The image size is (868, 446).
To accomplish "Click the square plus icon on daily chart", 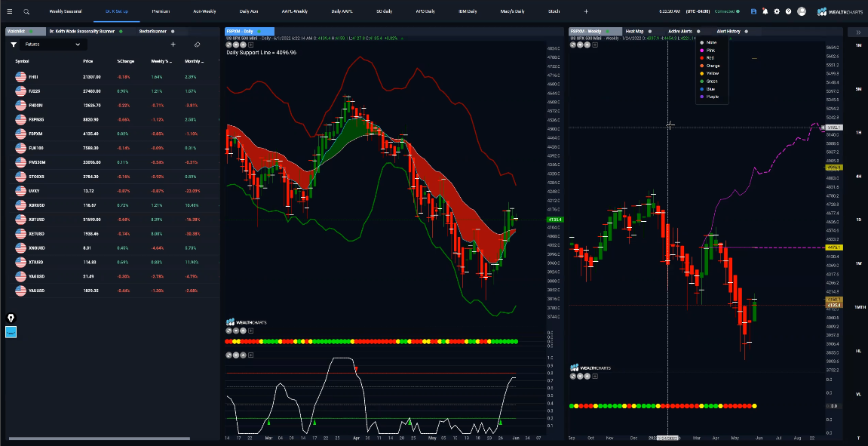I will click(251, 45).
